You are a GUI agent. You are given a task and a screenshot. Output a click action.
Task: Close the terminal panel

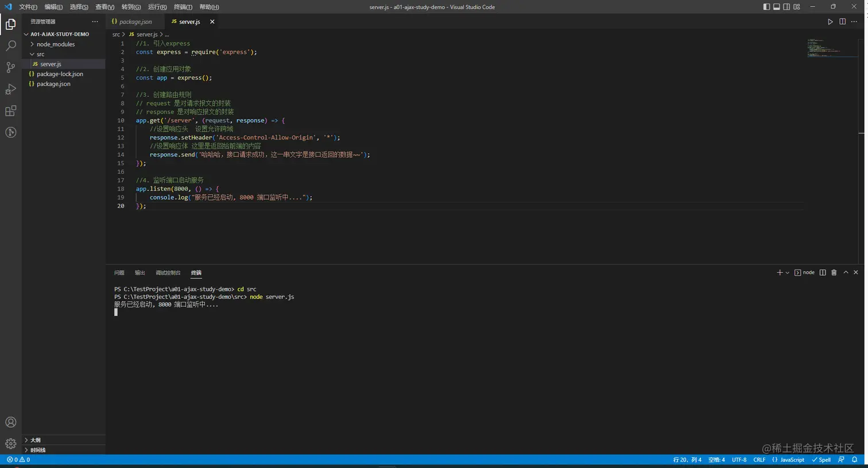[856, 272]
